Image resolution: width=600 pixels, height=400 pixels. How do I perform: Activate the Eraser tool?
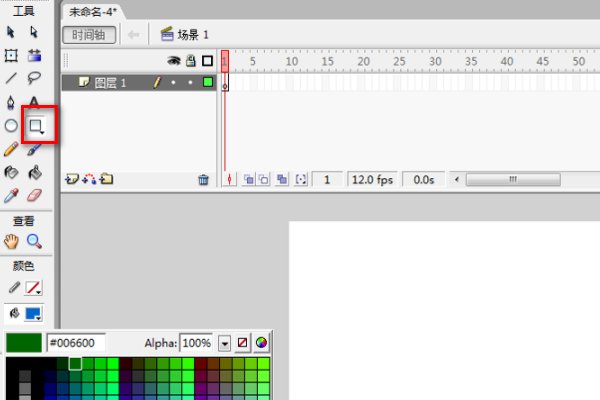coord(35,196)
